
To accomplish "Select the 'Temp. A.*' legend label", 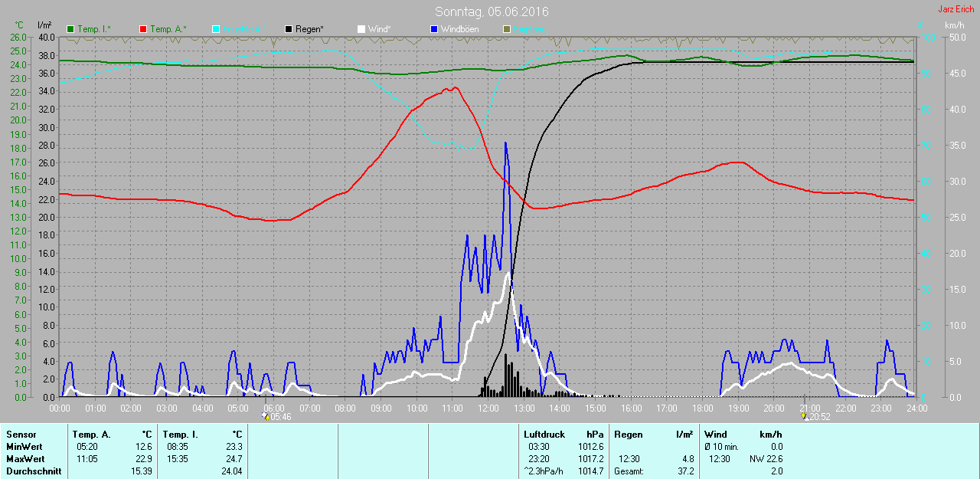I will coord(168,29).
